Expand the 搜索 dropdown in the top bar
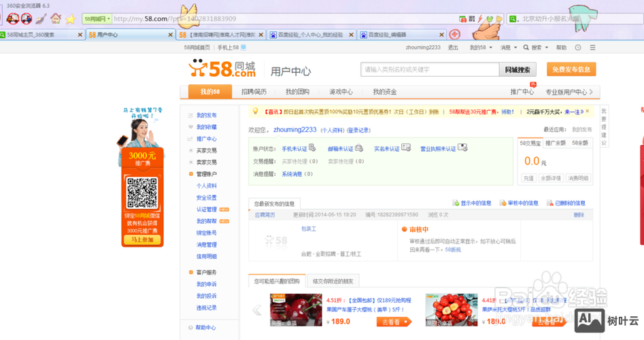644x340 pixels. tap(547, 48)
